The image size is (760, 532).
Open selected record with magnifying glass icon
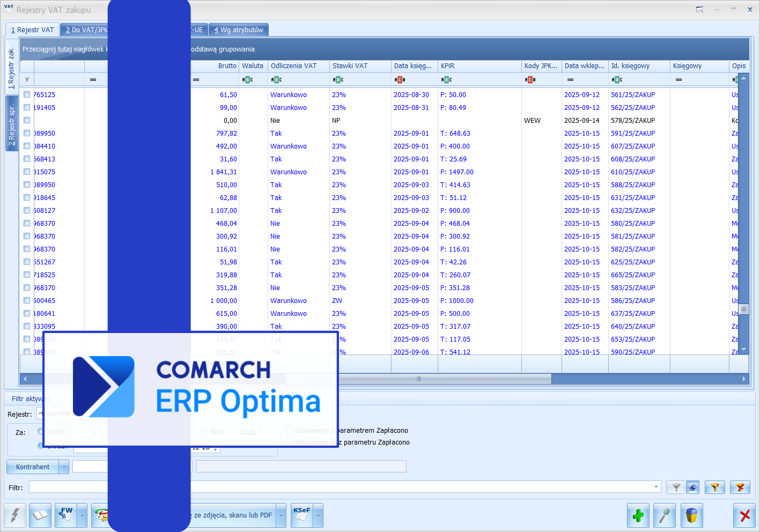tap(665, 516)
